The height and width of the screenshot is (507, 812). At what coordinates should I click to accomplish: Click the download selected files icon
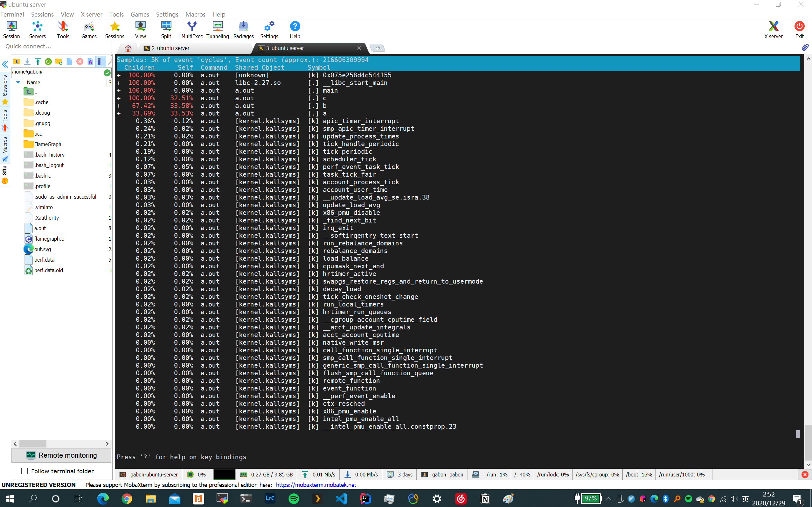pyautogui.click(x=27, y=62)
